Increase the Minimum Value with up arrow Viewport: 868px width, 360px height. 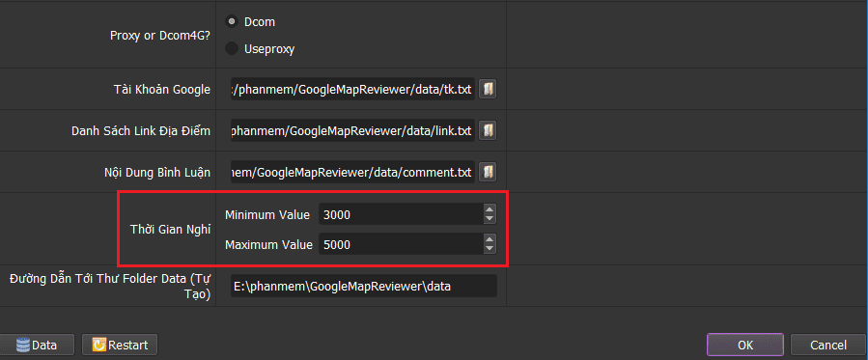click(x=490, y=209)
